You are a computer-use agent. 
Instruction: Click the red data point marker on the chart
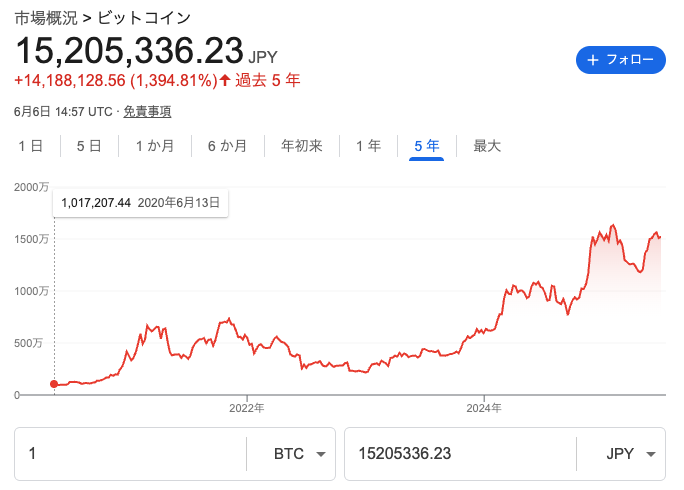(54, 384)
